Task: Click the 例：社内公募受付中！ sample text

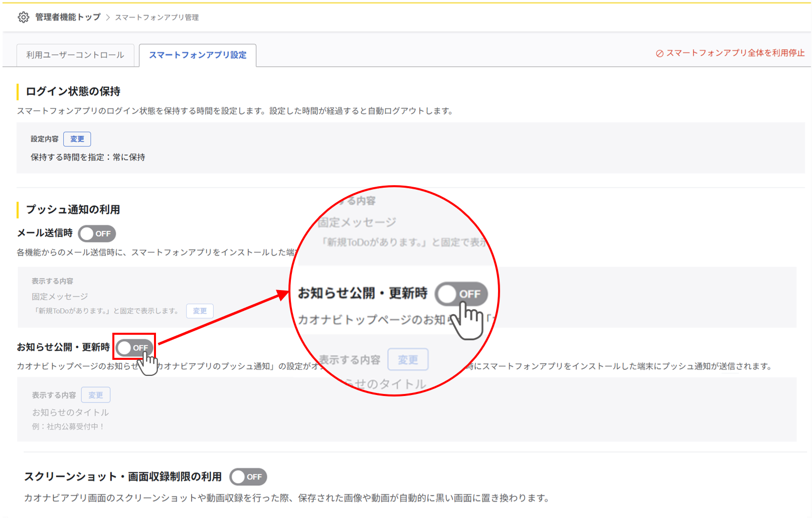Action: [68, 427]
